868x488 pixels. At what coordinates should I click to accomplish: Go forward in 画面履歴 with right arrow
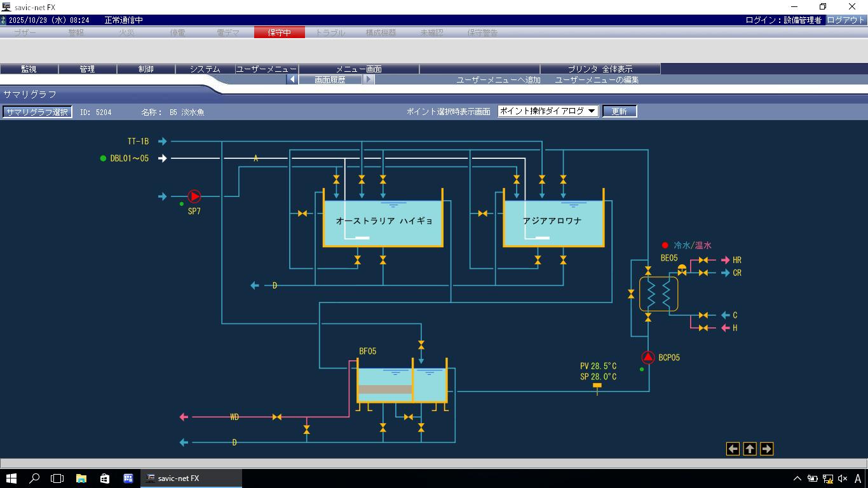[369, 80]
